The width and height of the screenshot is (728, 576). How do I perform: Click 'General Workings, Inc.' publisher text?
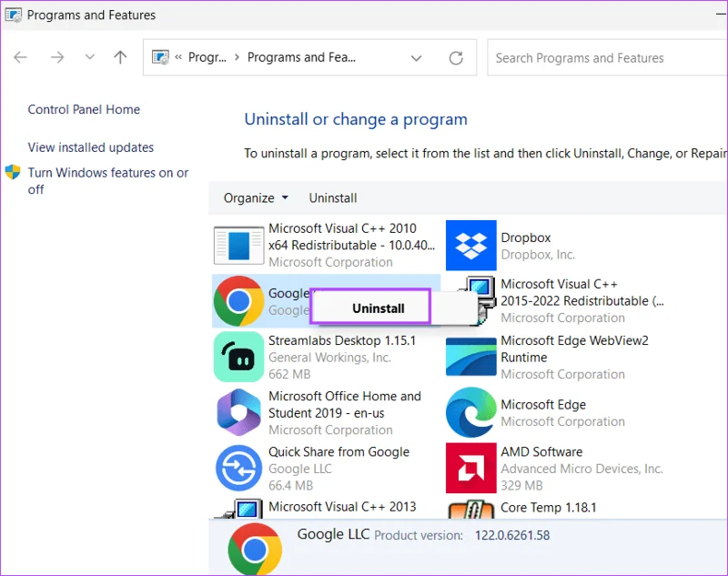point(329,358)
